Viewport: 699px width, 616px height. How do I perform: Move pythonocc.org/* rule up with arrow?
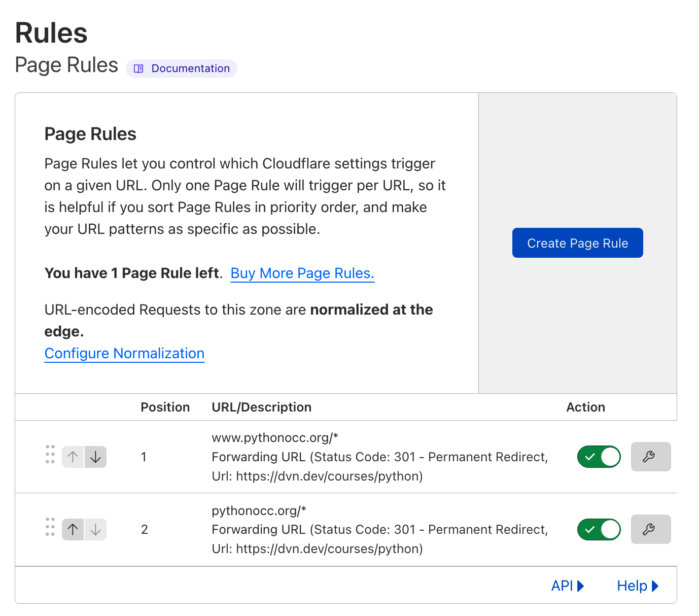[73, 529]
